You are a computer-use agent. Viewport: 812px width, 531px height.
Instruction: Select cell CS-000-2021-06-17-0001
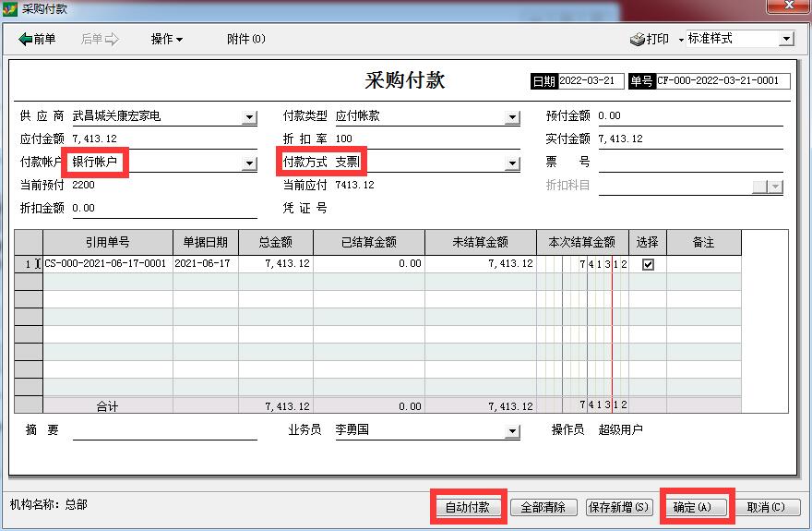tap(108, 264)
